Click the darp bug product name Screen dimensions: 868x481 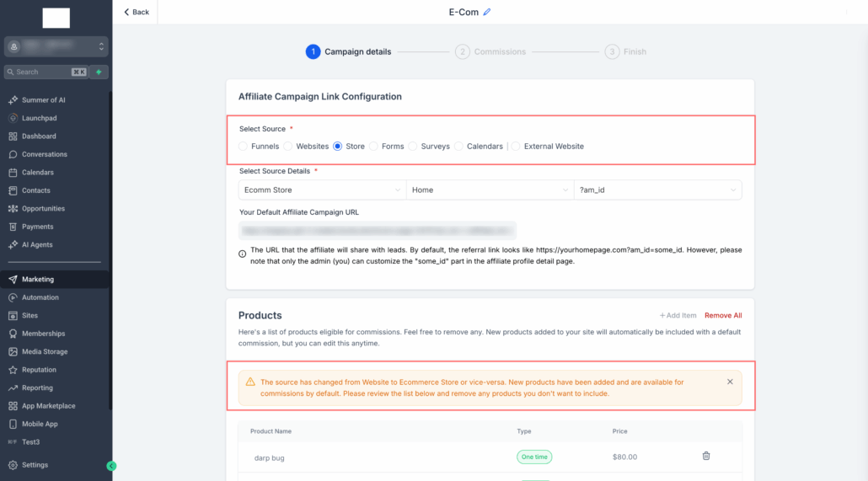click(269, 457)
